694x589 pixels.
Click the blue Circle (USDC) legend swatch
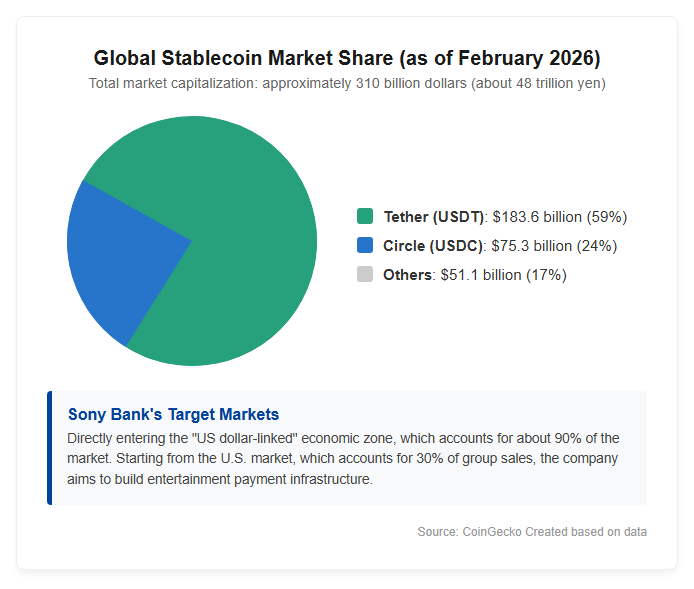click(x=365, y=245)
